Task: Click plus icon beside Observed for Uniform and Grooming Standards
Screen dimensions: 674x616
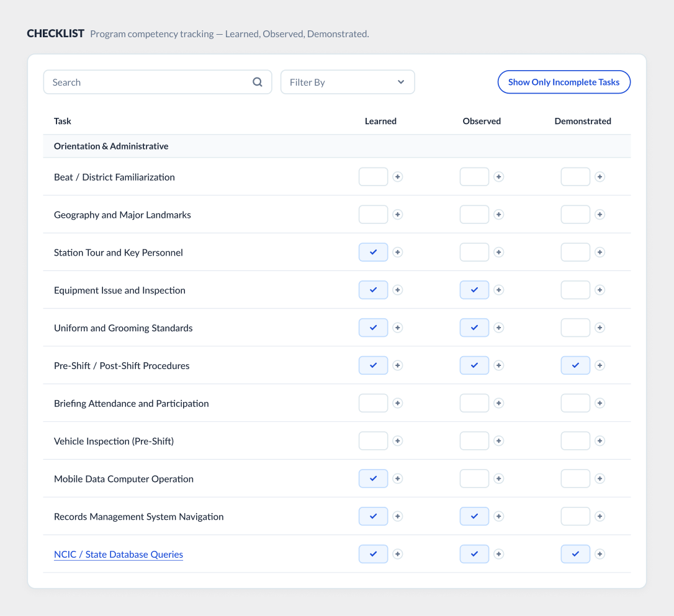Action: point(498,328)
